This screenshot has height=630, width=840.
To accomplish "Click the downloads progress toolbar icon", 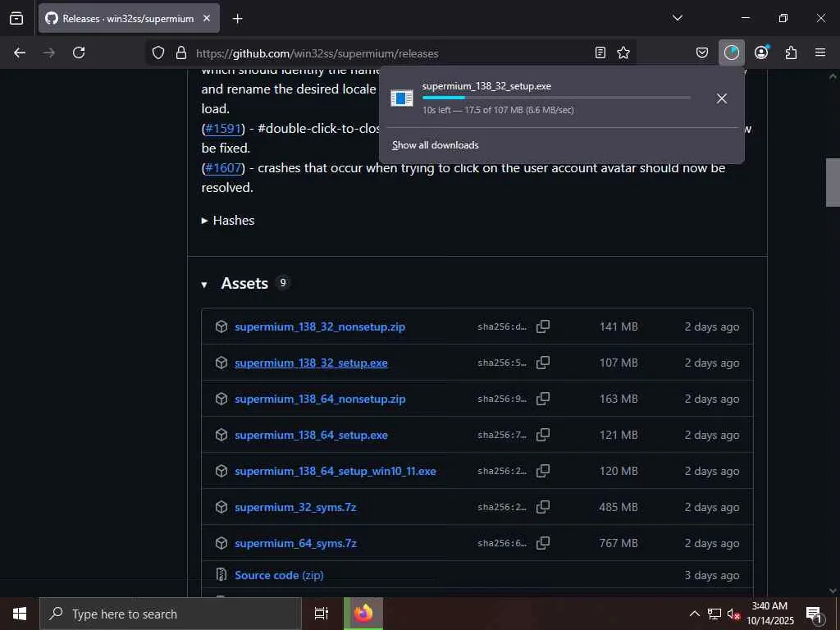I will coord(731,52).
